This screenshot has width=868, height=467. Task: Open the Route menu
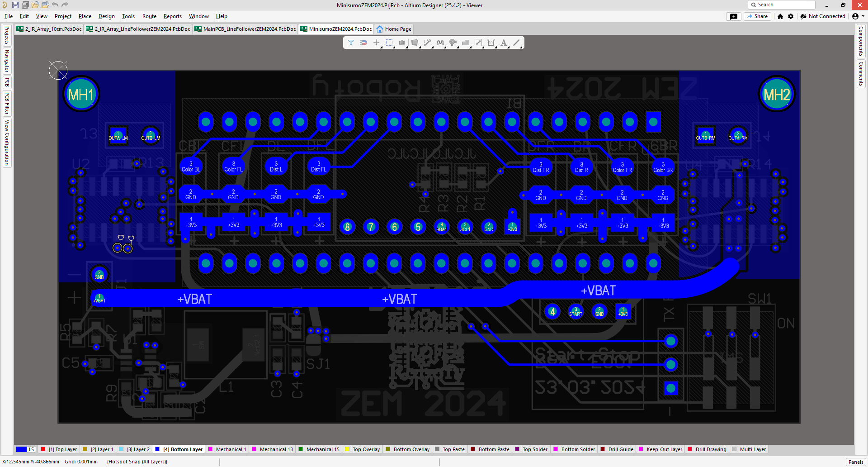pos(149,16)
